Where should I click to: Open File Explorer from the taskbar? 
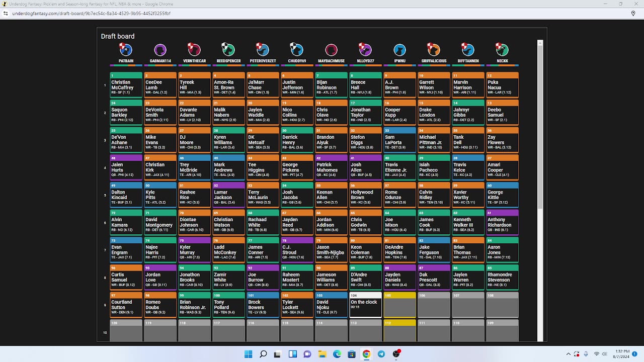pos(322,354)
